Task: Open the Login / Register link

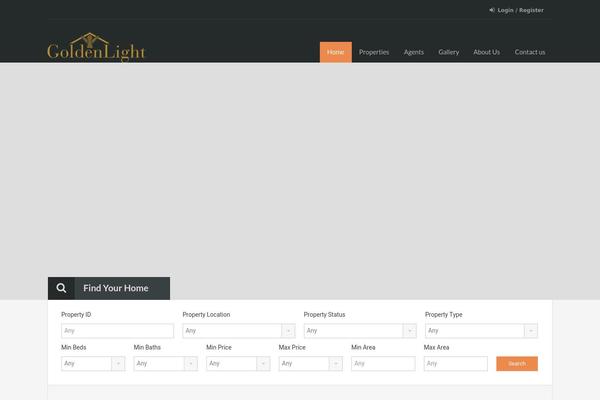Action: pos(520,10)
